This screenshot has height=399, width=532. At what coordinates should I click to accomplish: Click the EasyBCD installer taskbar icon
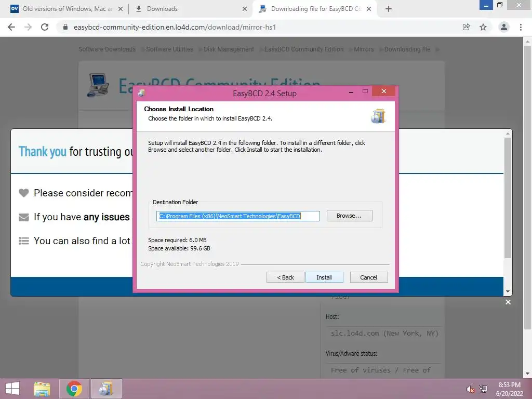[106, 389]
